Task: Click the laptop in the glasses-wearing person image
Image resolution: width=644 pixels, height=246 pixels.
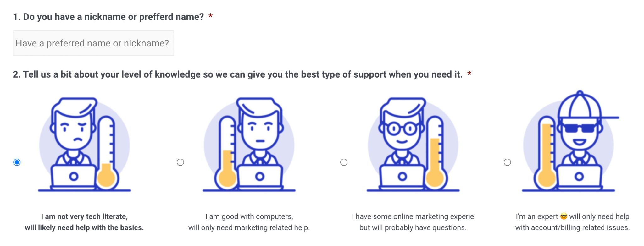Action: [x=402, y=177]
